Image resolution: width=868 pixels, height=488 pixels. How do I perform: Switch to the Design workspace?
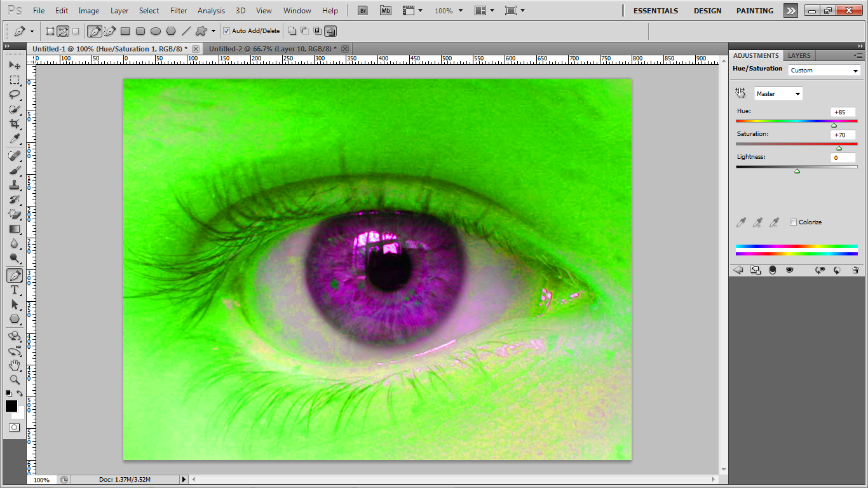pyautogui.click(x=707, y=10)
